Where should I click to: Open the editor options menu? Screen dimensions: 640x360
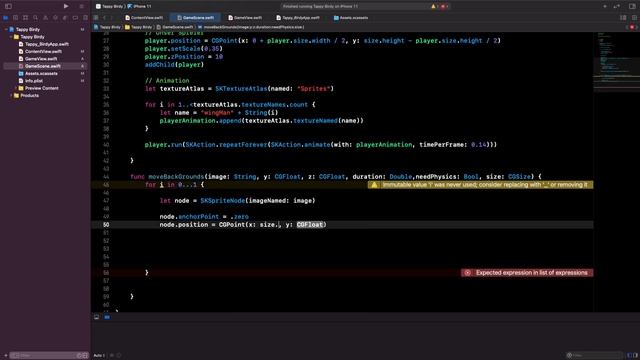pos(623,18)
